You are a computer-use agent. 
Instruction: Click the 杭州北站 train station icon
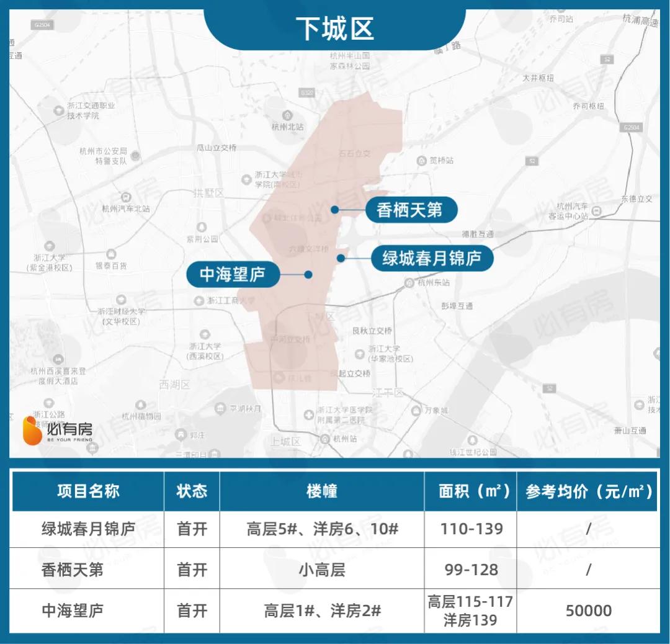[288, 114]
